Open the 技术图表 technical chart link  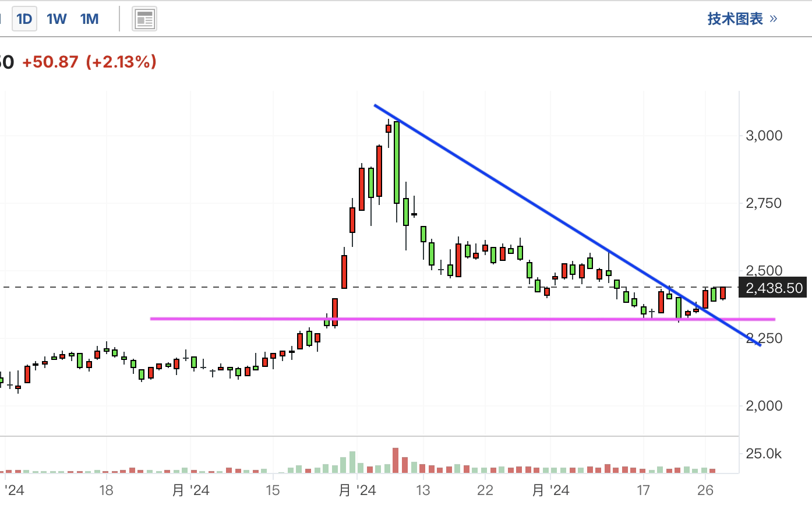pyautogui.click(x=742, y=19)
